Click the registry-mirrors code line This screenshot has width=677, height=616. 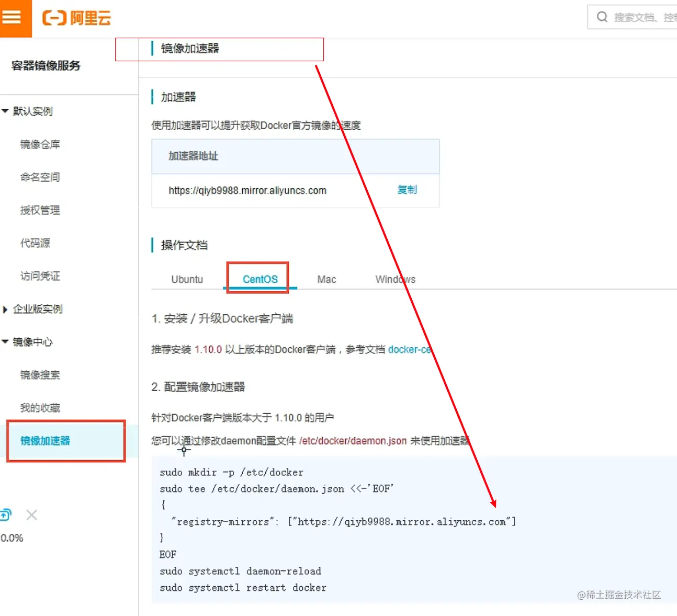[x=344, y=521]
